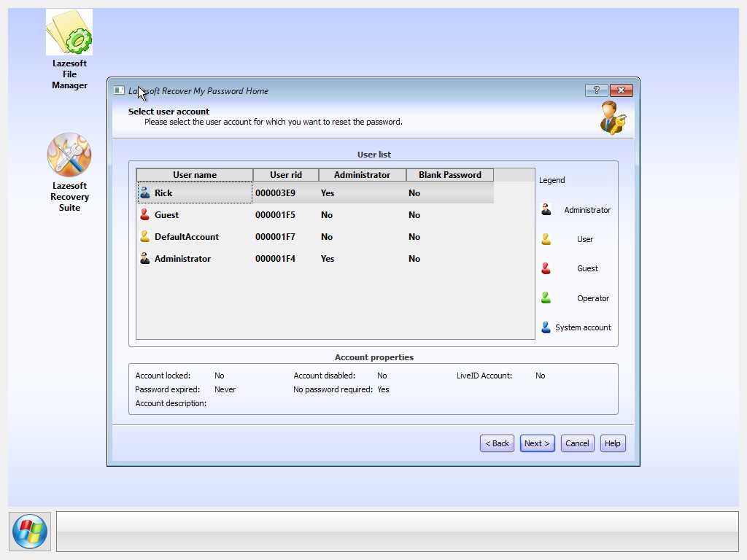Image resolution: width=747 pixels, height=560 pixels.
Task: Click the question mark help title button
Action: (597, 90)
